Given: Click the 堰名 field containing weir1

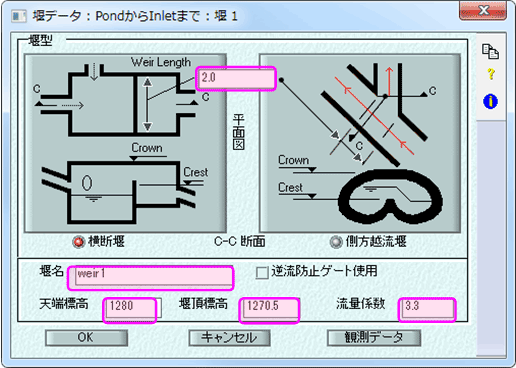Looking at the screenshot, I should (151, 277).
